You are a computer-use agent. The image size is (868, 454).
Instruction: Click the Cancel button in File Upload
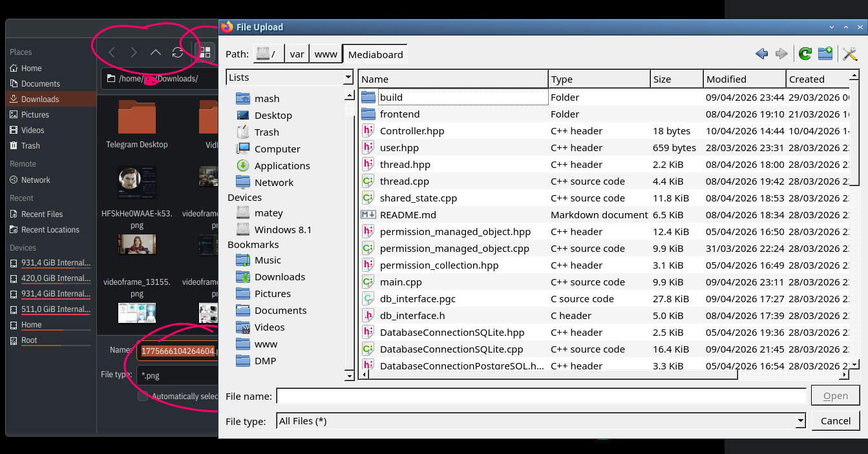(836, 420)
